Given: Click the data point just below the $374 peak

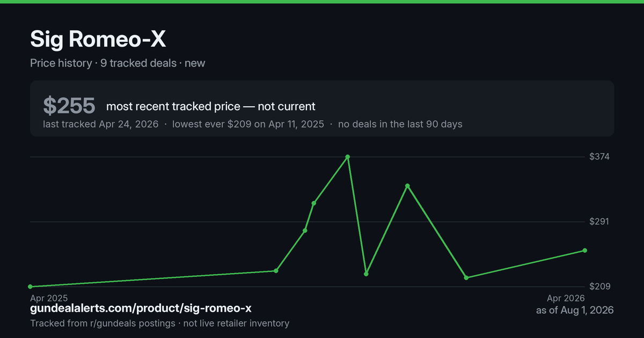Looking at the screenshot, I should 313,203.
